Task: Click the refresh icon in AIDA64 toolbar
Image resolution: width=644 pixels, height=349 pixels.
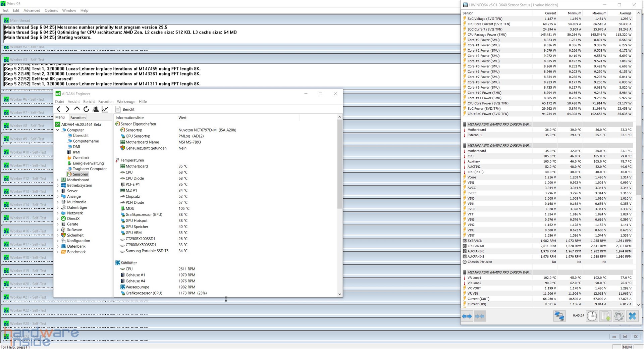Action: pyautogui.click(x=86, y=109)
